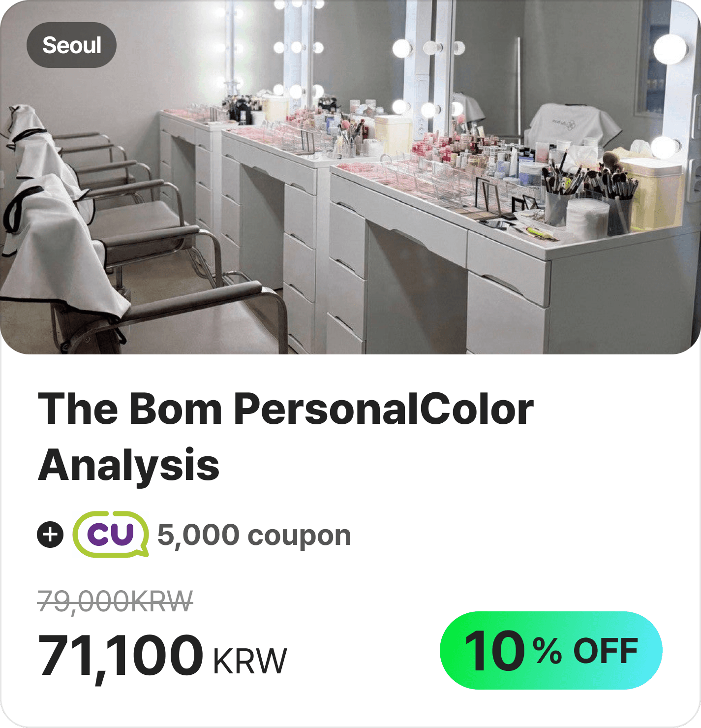Click the purple CU lettering
The width and height of the screenshot is (701, 728).
pos(111,534)
